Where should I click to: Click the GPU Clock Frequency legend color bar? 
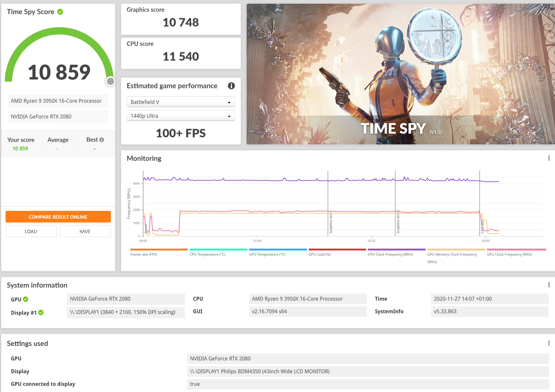pyautogui.click(x=516, y=249)
